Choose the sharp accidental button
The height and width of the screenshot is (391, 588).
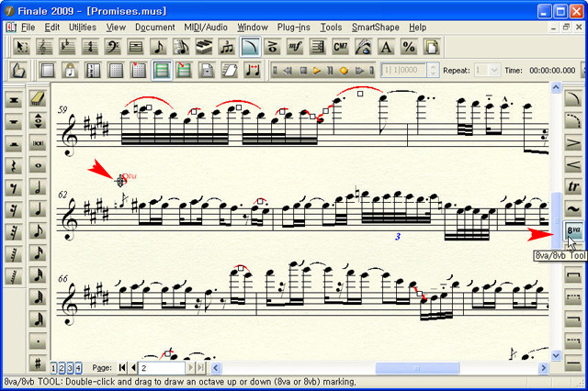(x=38, y=363)
